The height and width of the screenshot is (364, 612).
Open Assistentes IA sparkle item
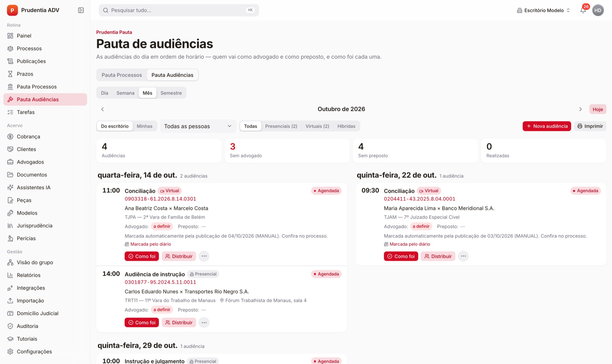tap(45, 187)
